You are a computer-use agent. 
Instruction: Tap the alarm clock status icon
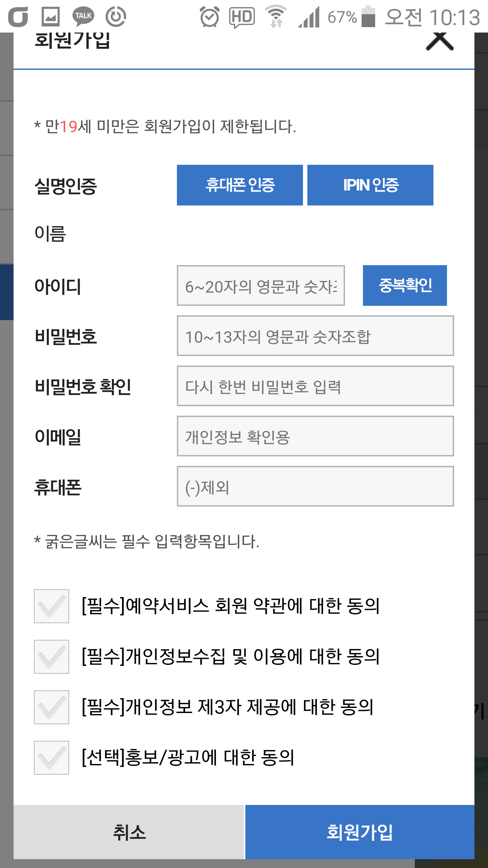tap(209, 17)
